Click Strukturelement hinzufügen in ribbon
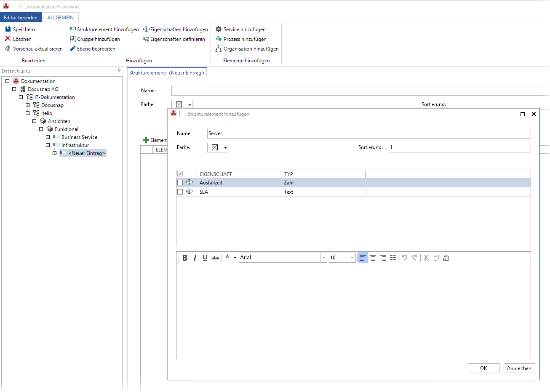This screenshot has width=550, height=392. click(x=104, y=29)
